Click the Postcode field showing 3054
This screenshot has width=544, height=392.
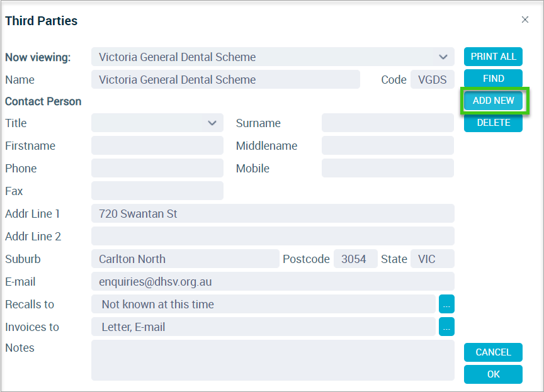356,259
